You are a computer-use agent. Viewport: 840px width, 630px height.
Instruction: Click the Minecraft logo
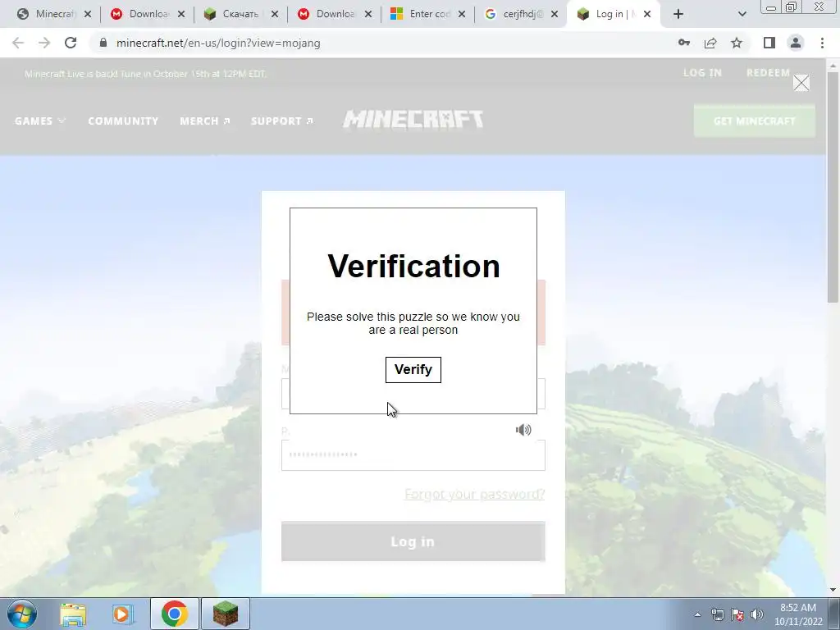coord(413,120)
